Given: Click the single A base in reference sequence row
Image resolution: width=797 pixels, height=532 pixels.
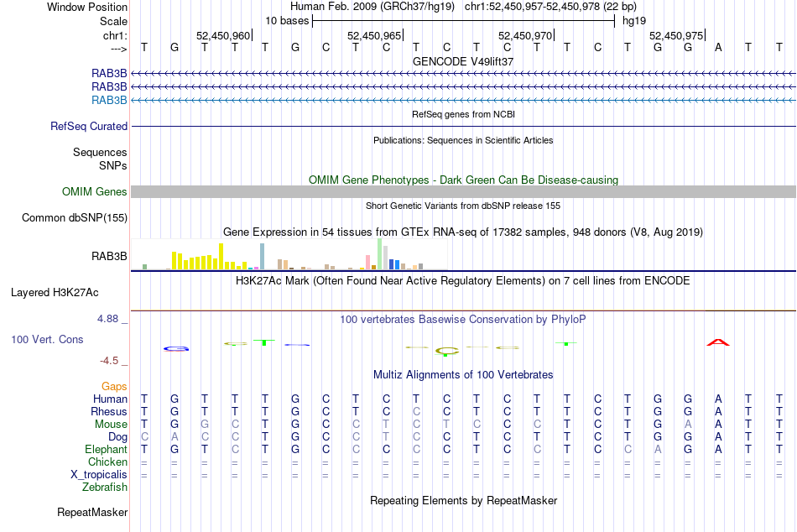Looking at the screenshot, I should click(x=718, y=47).
